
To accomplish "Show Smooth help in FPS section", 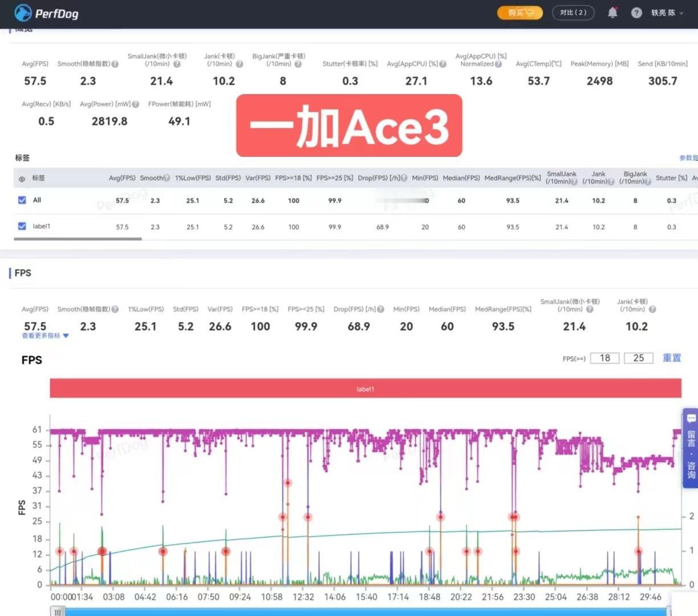I will tap(115, 309).
